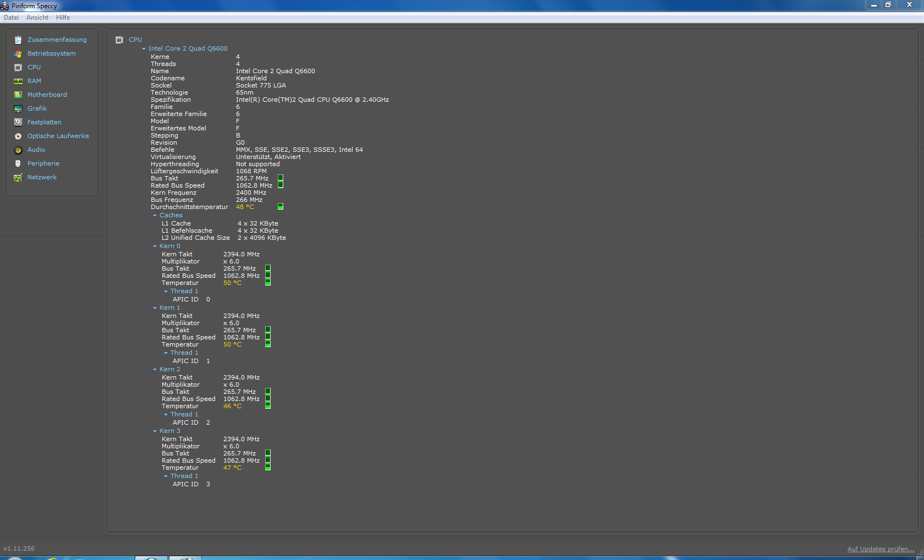
Task: Collapse Thread 1 under Kern 0
Action: click(166, 292)
